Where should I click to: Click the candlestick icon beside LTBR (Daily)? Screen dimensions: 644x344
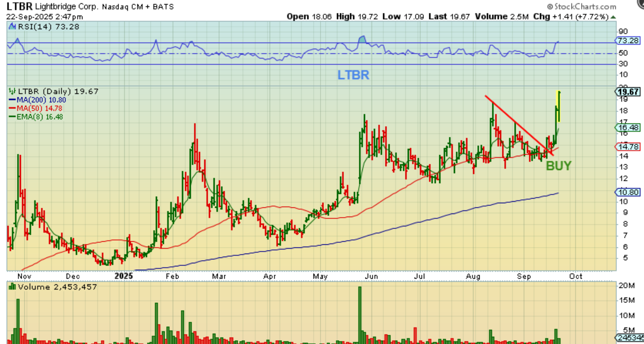pyautogui.click(x=12, y=91)
